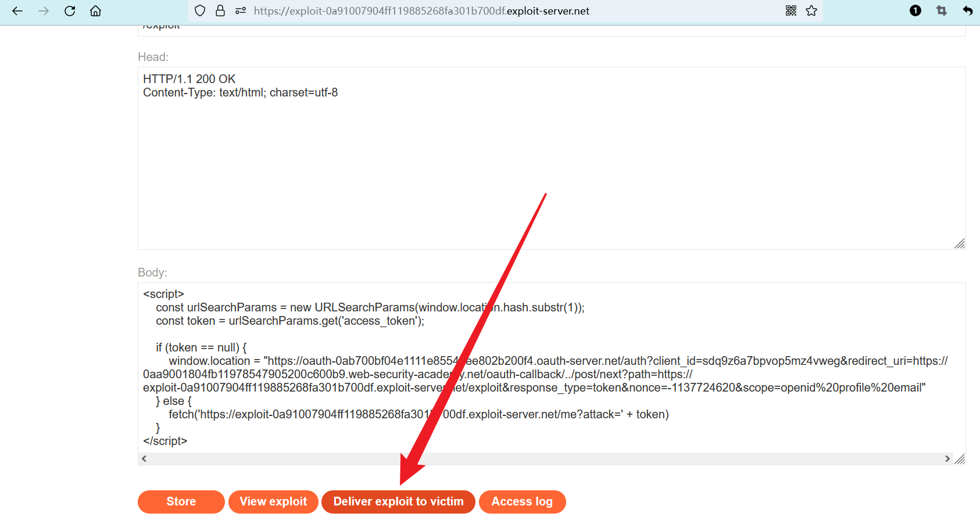Open the shield tracking protection panel
Viewport: 980px width, 531px height.
click(x=200, y=10)
